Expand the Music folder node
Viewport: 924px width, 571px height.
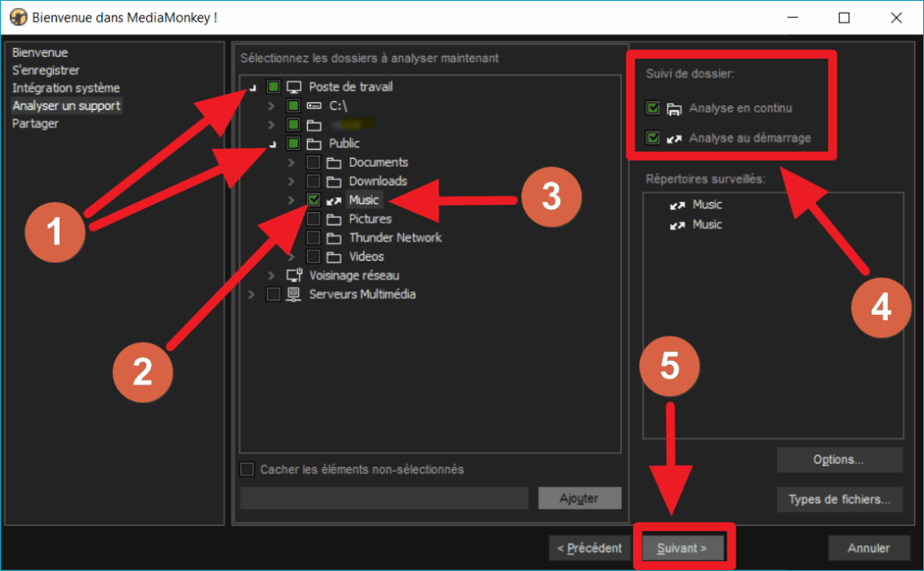tap(291, 199)
